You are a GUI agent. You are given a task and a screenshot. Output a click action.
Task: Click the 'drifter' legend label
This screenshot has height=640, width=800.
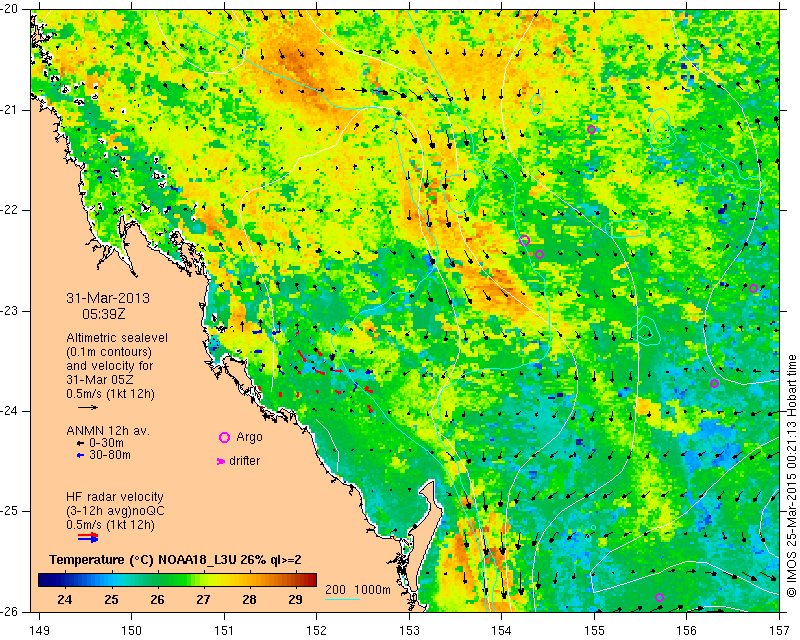click(244, 461)
